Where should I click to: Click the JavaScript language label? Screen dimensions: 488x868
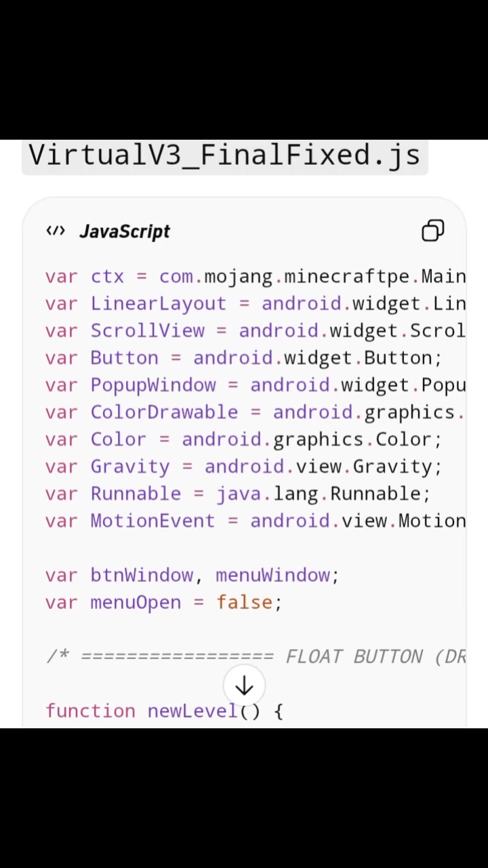[x=125, y=231]
